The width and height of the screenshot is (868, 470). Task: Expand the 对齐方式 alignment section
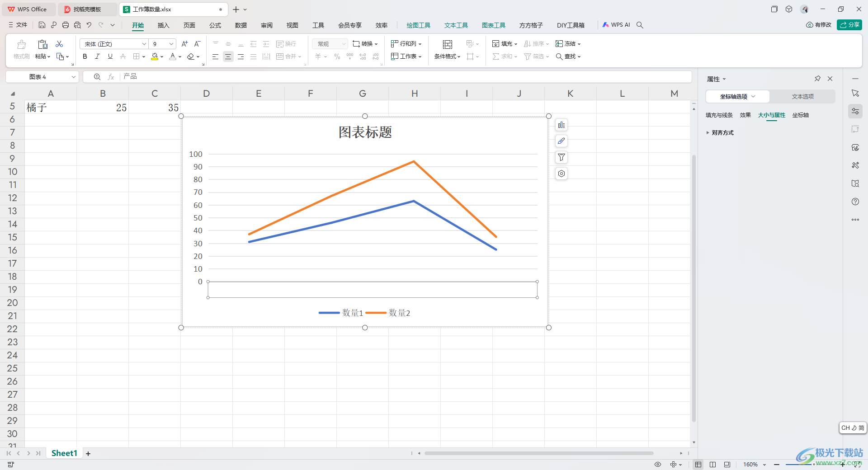point(720,133)
